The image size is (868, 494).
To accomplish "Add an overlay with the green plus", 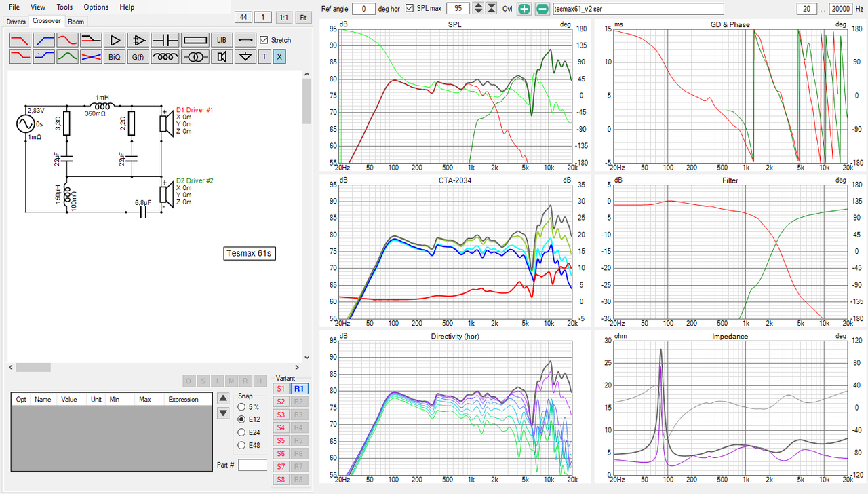I will click(x=524, y=9).
